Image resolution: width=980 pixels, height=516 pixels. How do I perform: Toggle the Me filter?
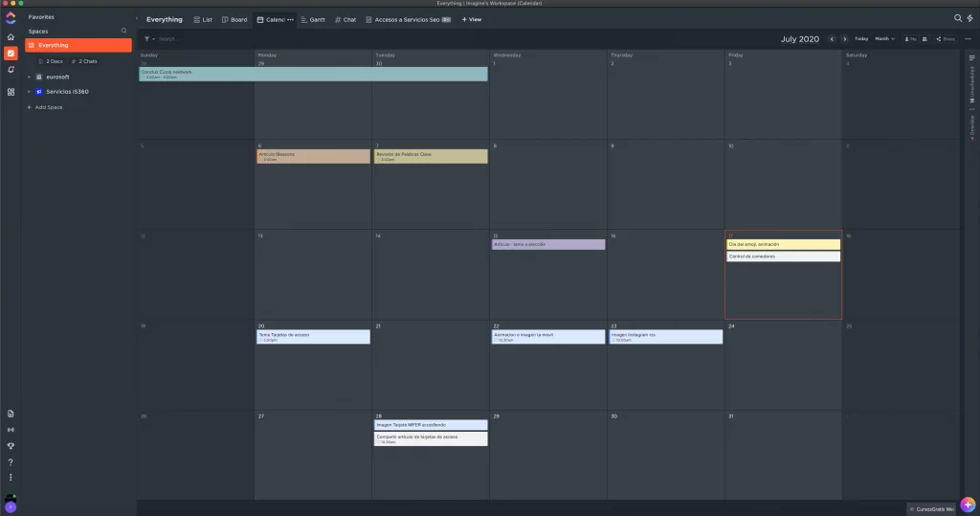pos(911,39)
